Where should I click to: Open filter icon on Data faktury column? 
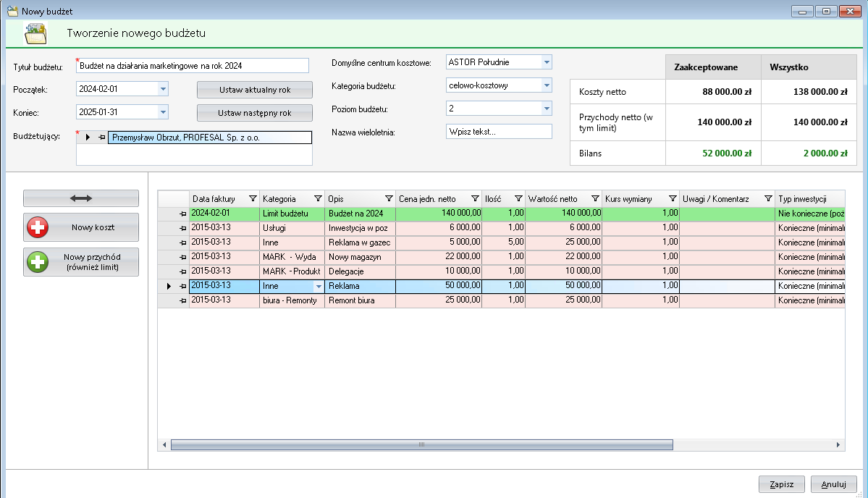253,198
